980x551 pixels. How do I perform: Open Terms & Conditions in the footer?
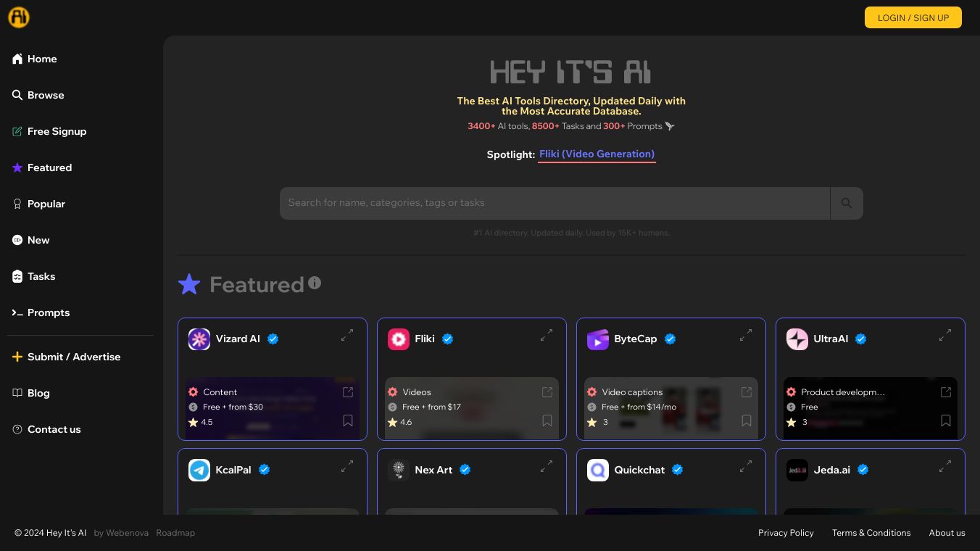point(871,533)
